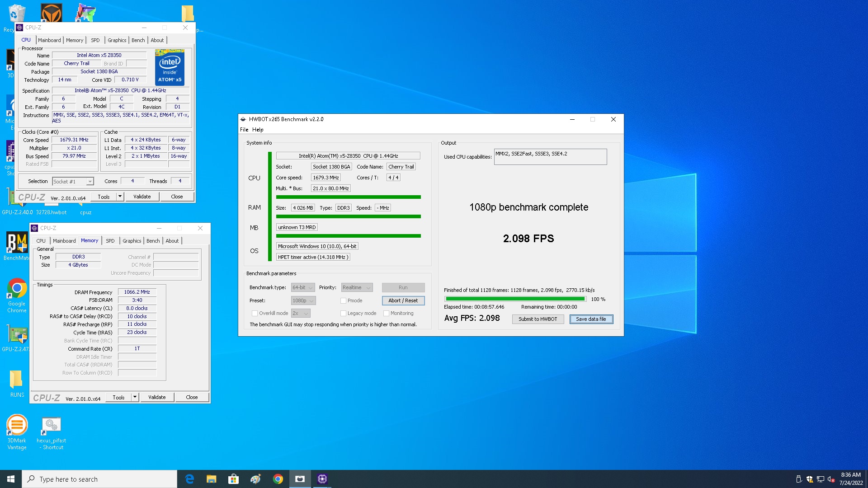Screen dimensions: 868x488
Task: Click the Intel Atom x5 logo in CPU-Z
Action: point(170,68)
